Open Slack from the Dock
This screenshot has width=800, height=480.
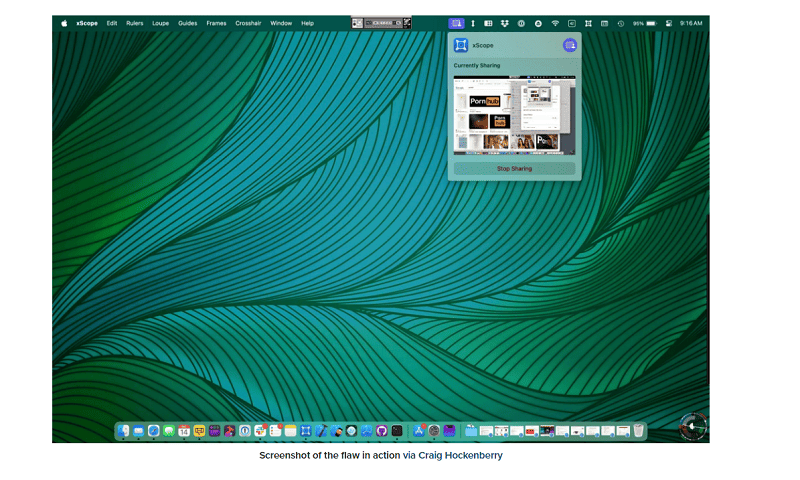[260, 431]
